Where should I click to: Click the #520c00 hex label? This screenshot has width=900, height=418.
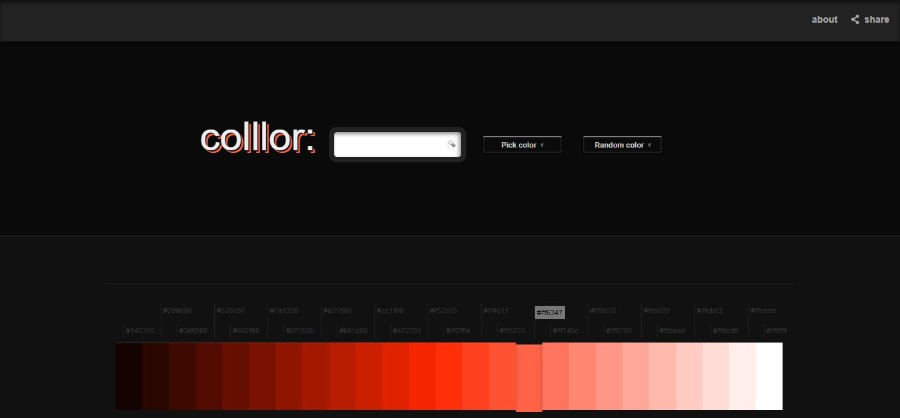point(230,311)
